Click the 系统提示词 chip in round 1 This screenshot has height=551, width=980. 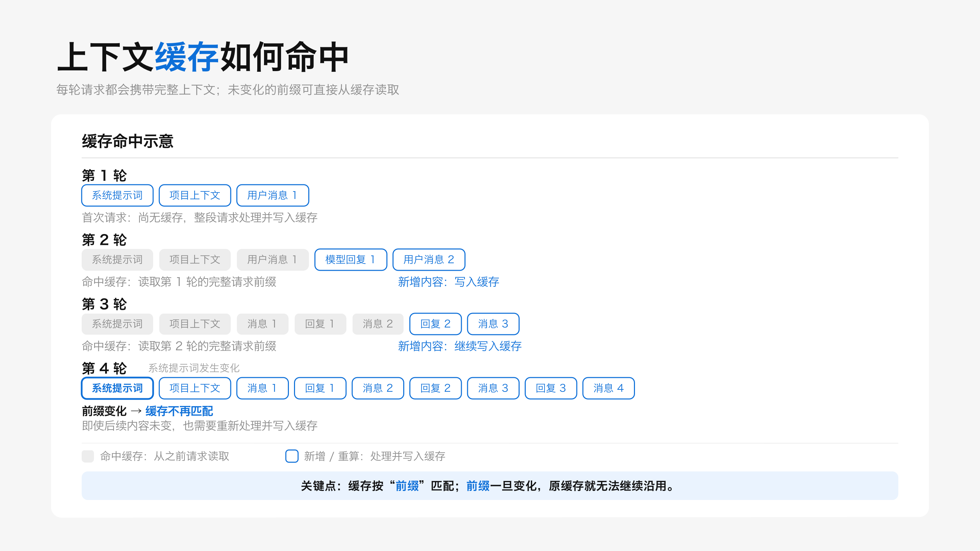[117, 196]
